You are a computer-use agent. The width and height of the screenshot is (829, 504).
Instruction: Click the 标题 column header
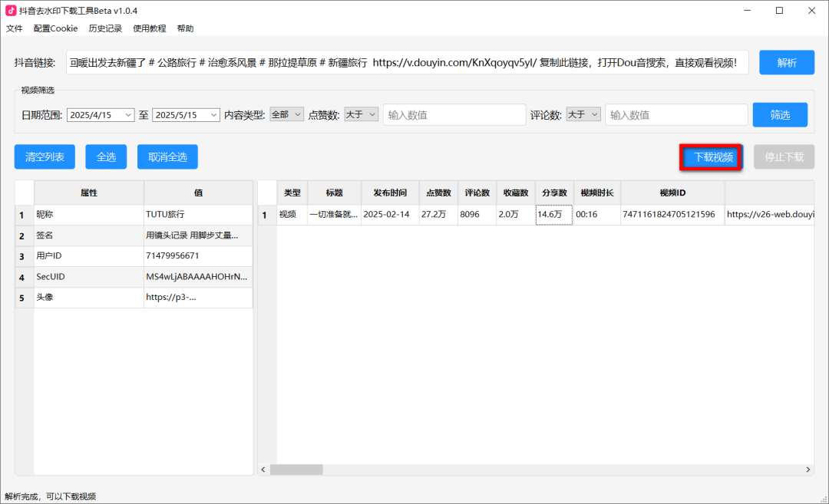[x=334, y=193]
